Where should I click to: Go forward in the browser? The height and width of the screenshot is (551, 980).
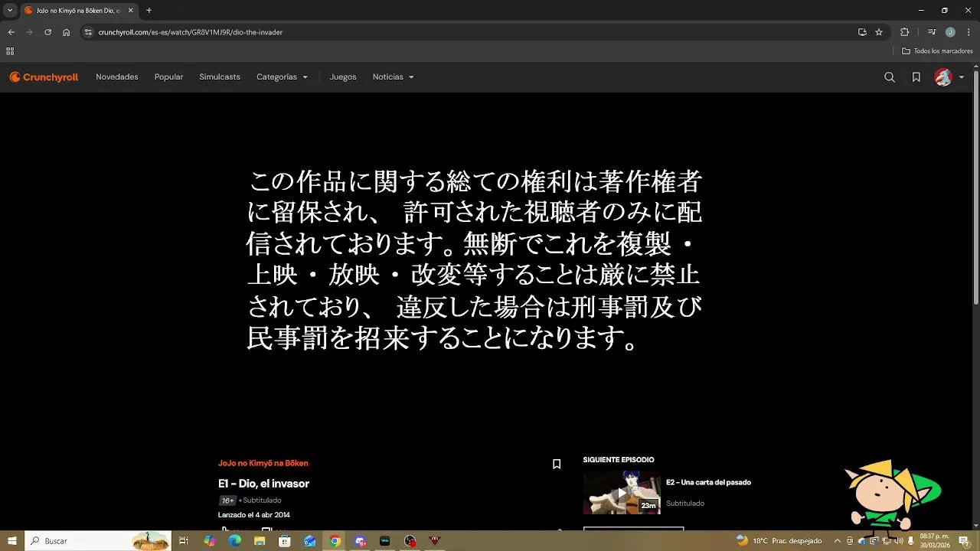(29, 32)
